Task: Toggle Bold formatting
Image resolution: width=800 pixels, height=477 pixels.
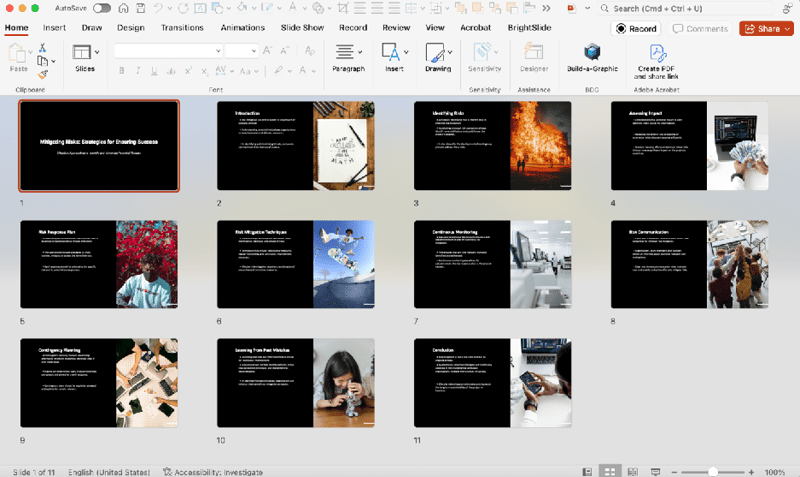Action: coord(121,71)
